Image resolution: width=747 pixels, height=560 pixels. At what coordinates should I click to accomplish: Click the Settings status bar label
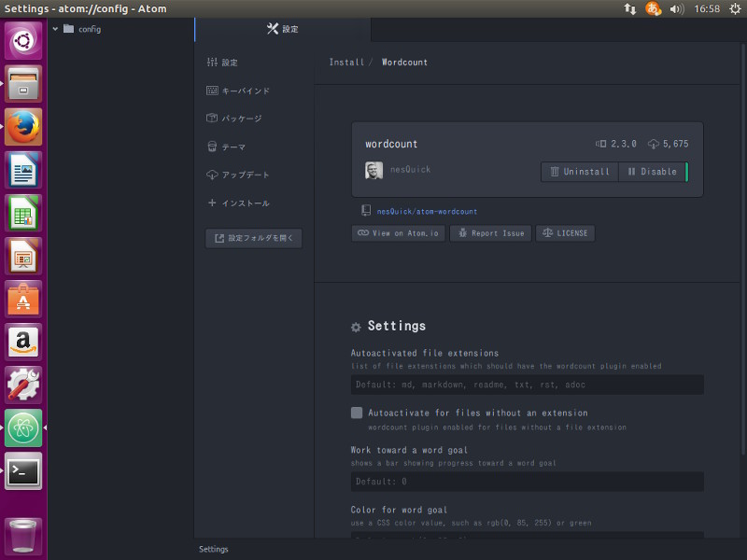point(214,549)
